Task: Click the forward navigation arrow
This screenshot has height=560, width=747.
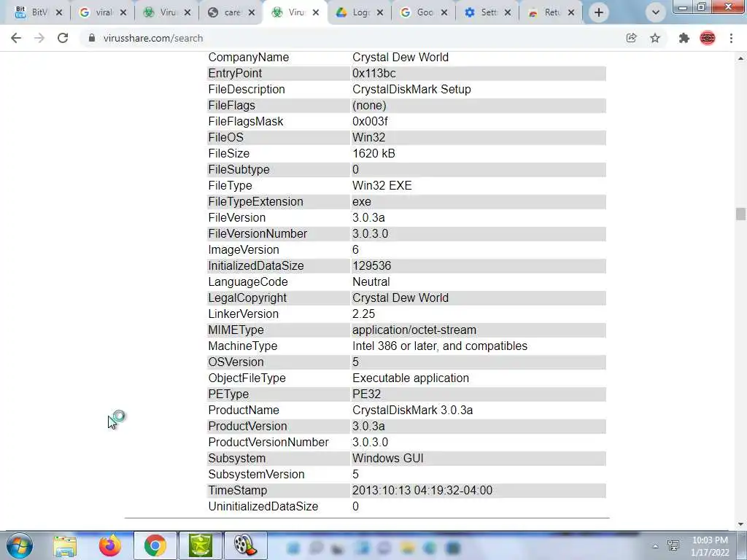Action: tap(39, 38)
